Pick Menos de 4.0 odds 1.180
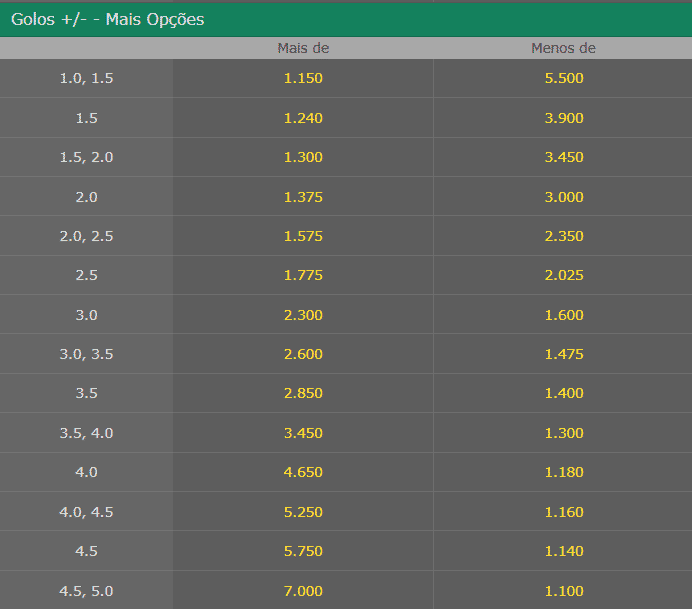The height and width of the screenshot is (609, 692). click(563, 472)
